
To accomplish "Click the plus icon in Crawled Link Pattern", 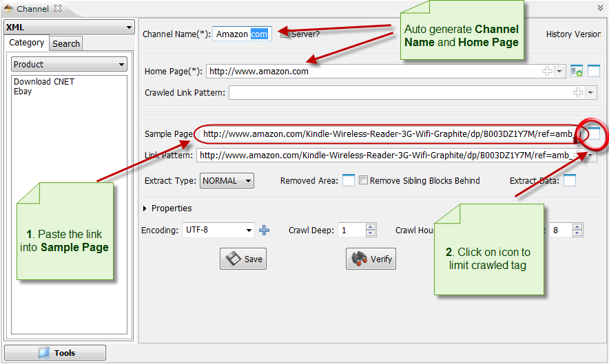I will (x=579, y=92).
